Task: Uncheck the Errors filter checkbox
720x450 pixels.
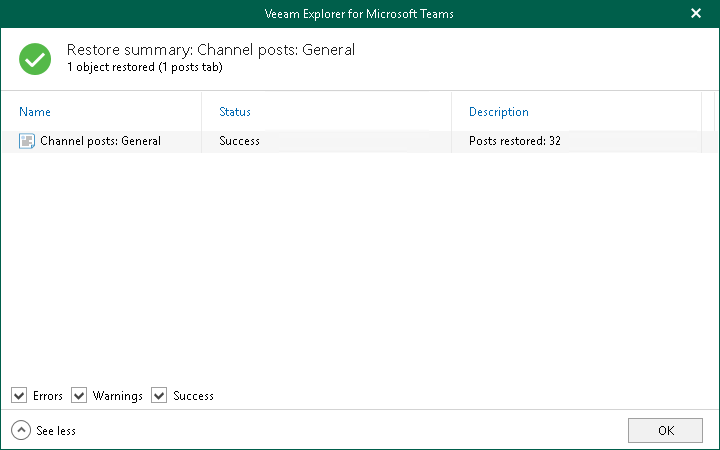Action: click(x=19, y=396)
